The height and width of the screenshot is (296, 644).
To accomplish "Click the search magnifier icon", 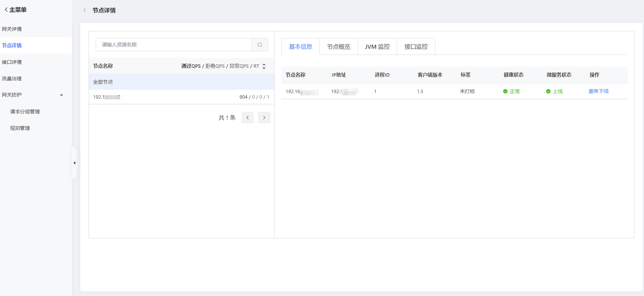I will coord(260,45).
